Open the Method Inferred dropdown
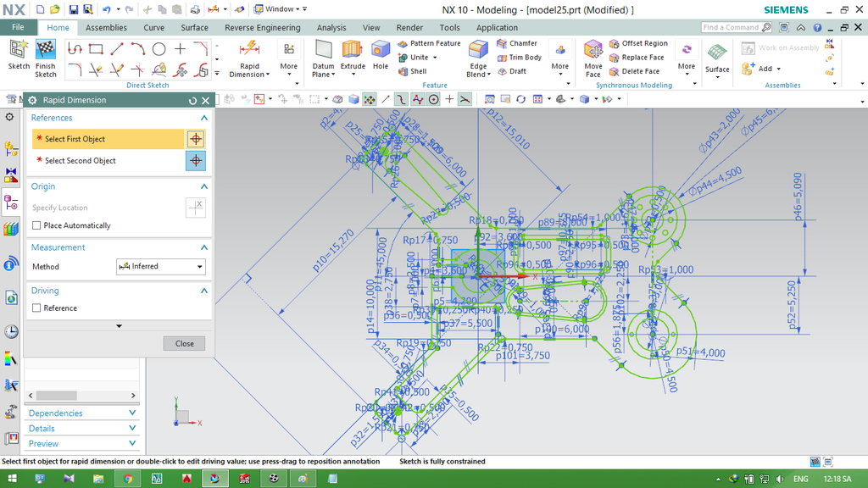This screenshot has width=868, height=488. [160, 266]
